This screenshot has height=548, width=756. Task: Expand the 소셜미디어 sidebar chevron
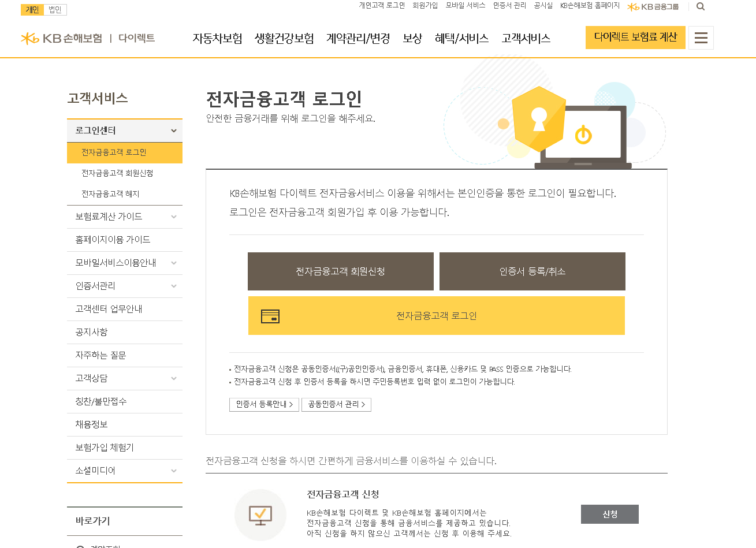pyautogui.click(x=174, y=471)
